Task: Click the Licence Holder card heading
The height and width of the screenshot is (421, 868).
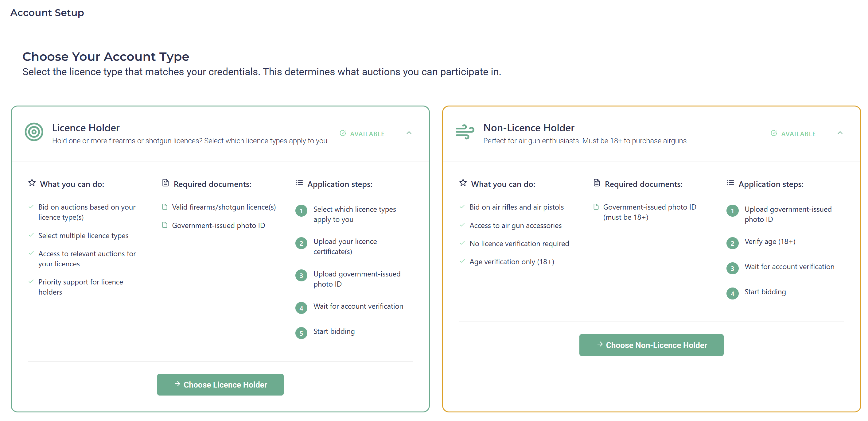Action: pyautogui.click(x=86, y=128)
